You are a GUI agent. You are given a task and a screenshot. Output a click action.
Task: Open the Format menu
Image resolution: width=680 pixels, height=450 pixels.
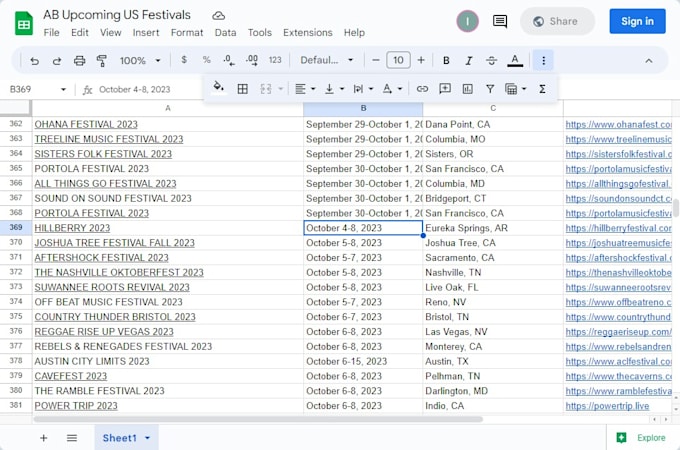pos(187,33)
